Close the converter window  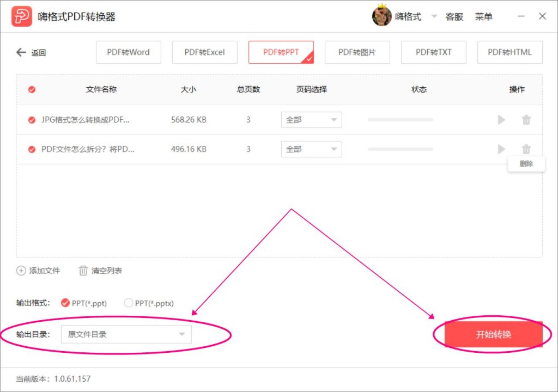(x=542, y=16)
